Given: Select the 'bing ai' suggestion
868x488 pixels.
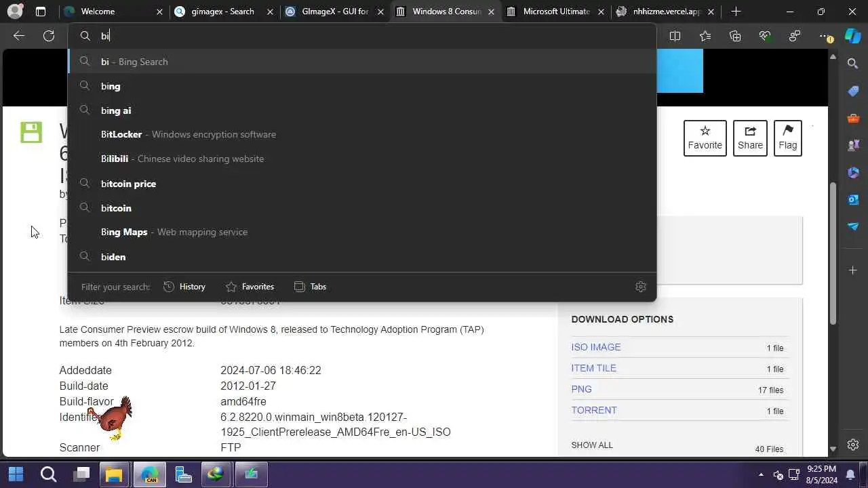Looking at the screenshot, I should pos(362,110).
